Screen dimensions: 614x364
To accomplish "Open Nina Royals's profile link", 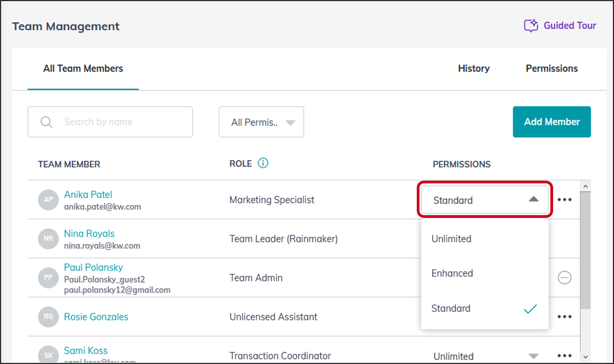I will click(89, 233).
